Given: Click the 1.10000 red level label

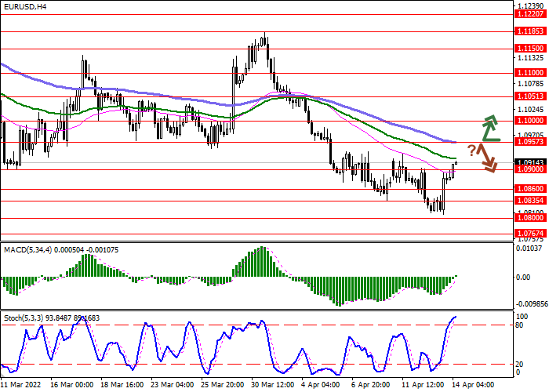Looking at the screenshot, I should click(532, 121).
